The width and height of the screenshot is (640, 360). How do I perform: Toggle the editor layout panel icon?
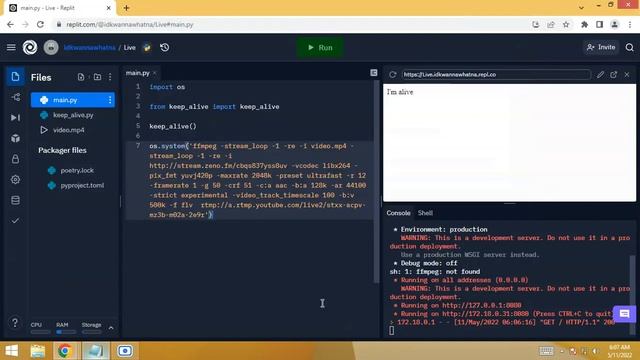click(x=373, y=73)
